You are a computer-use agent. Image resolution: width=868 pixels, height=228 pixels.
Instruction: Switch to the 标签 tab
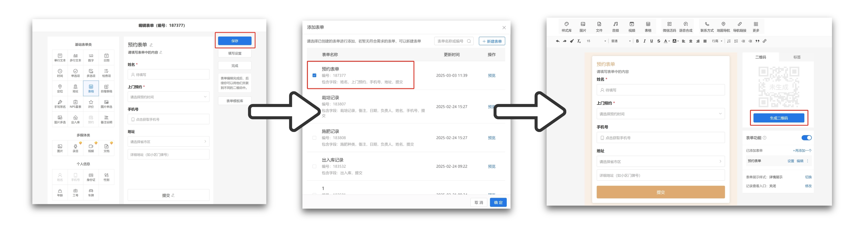tap(797, 57)
